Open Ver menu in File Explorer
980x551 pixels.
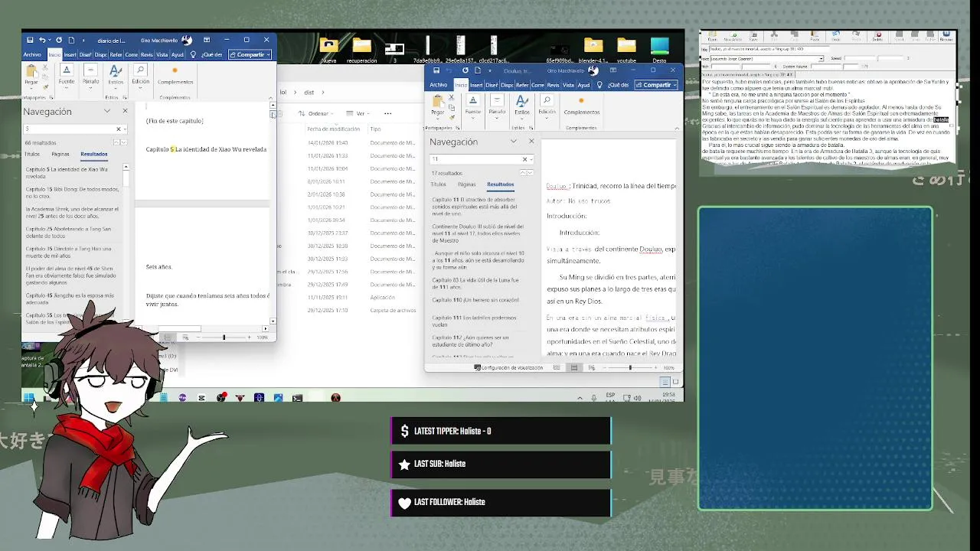358,113
